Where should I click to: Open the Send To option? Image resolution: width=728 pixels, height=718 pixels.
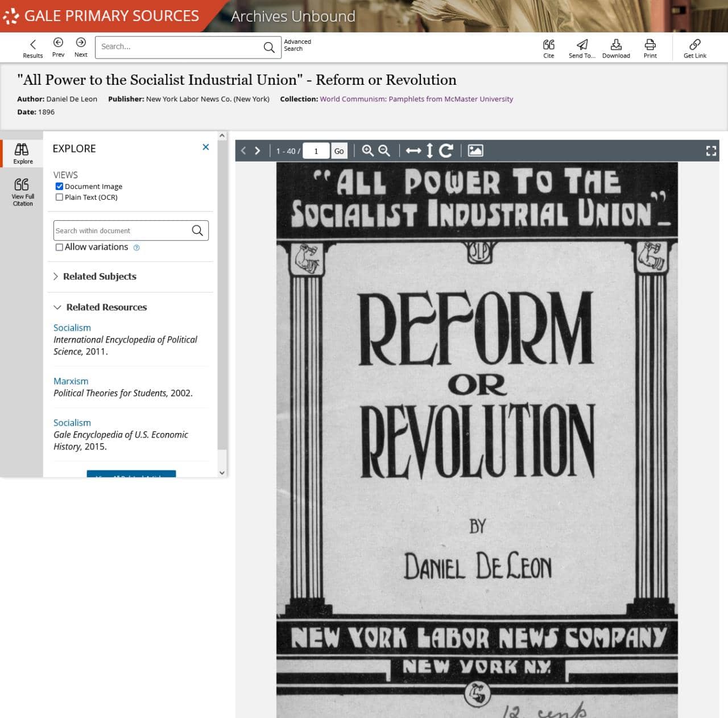[x=582, y=48]
